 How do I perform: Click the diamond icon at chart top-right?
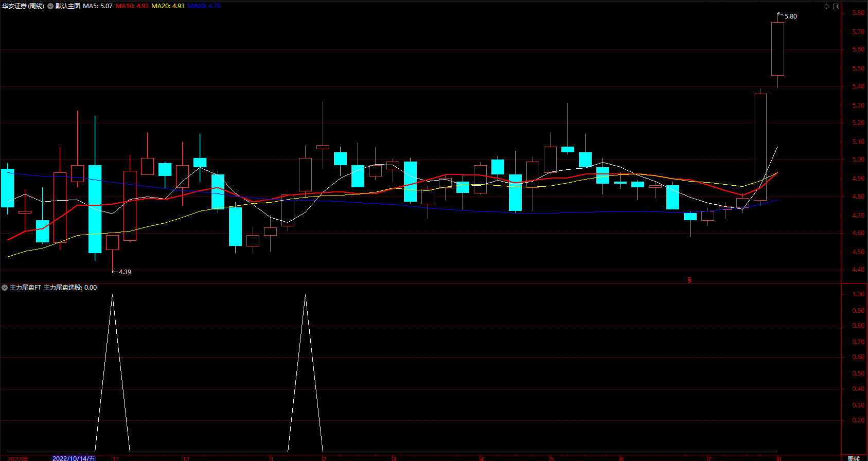tap(827, 6)
